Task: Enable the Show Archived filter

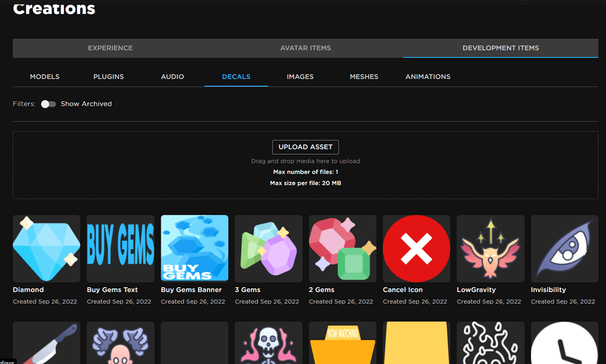Action: coord(48,104)
